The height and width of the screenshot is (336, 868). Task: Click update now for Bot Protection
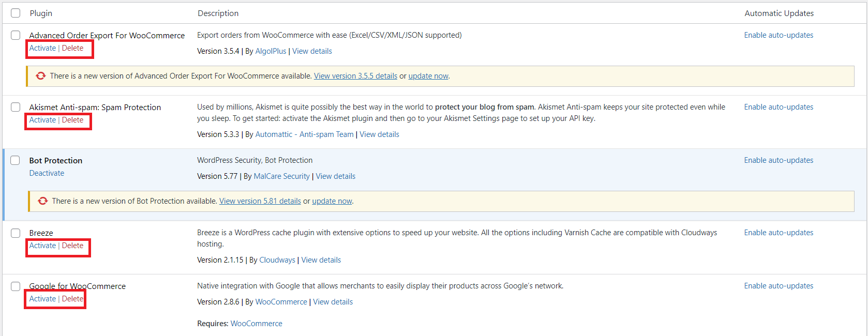click(x=332, y=201)
